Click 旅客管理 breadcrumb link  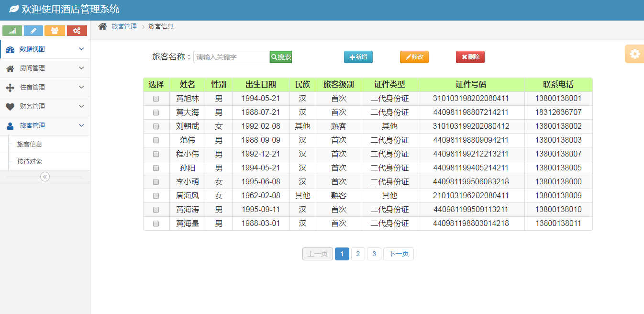pyautogui.click(x=124, y=27)
